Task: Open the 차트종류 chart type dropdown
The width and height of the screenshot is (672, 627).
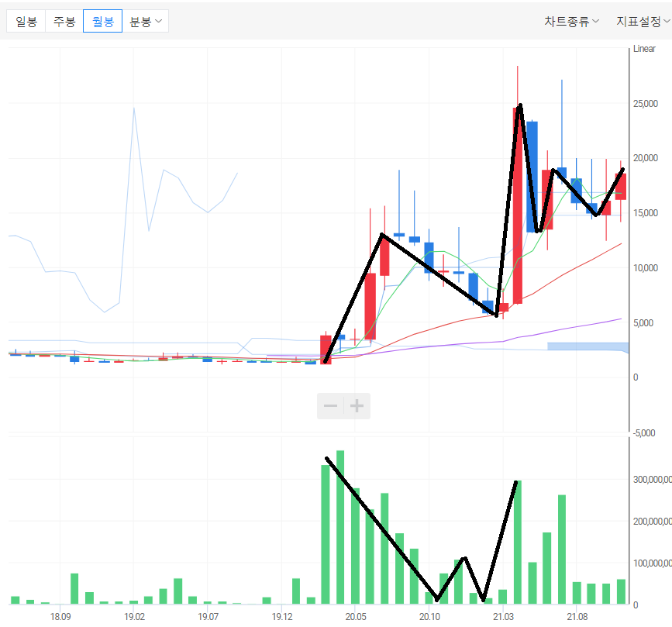Action: click(572, 21)
